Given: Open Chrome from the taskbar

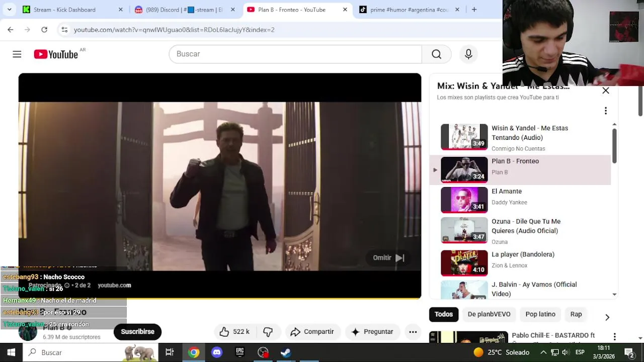Looking at the screenshot, I should (194, 352).
